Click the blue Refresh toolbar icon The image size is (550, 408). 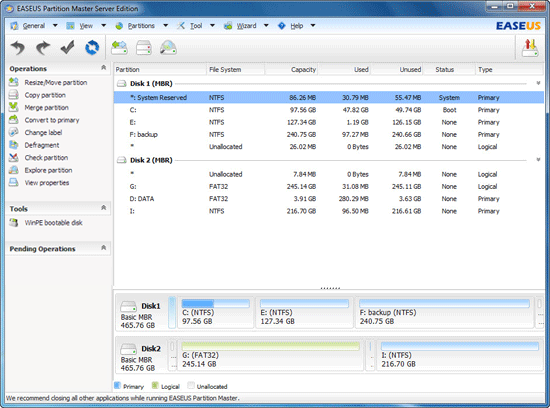92,47
